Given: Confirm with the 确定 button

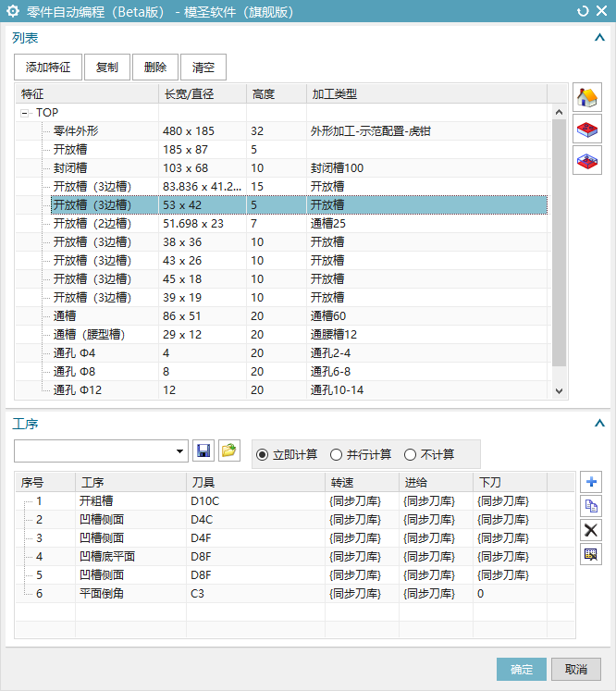Looking at the screenshot, I should pos(522,670).
